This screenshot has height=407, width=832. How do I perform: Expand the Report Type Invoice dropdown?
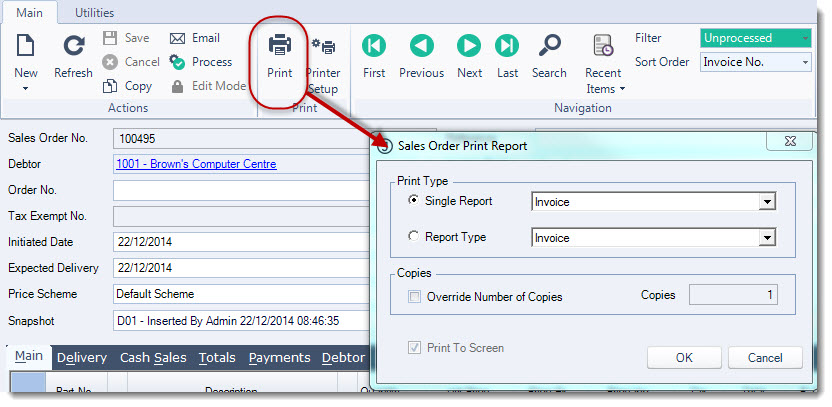click(767, 238)
